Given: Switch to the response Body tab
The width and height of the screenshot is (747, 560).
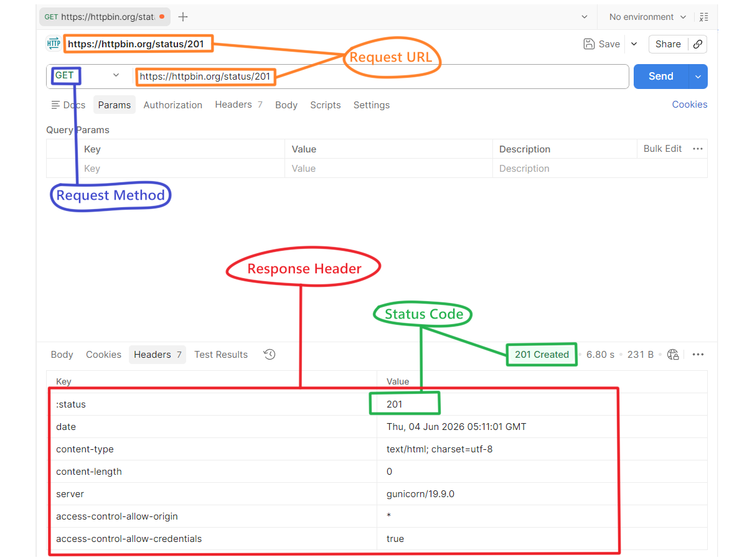Looking at the screenshot, I should [62, 354].
